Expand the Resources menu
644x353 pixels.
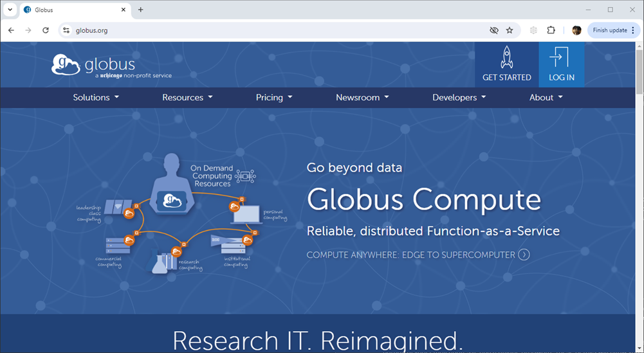[x=187, y=98]
